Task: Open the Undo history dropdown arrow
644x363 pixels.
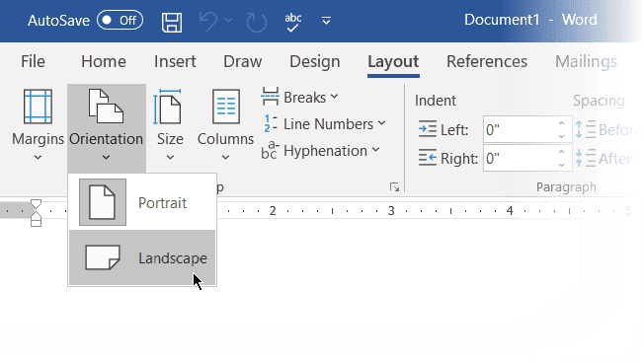Action: (229, 20)
